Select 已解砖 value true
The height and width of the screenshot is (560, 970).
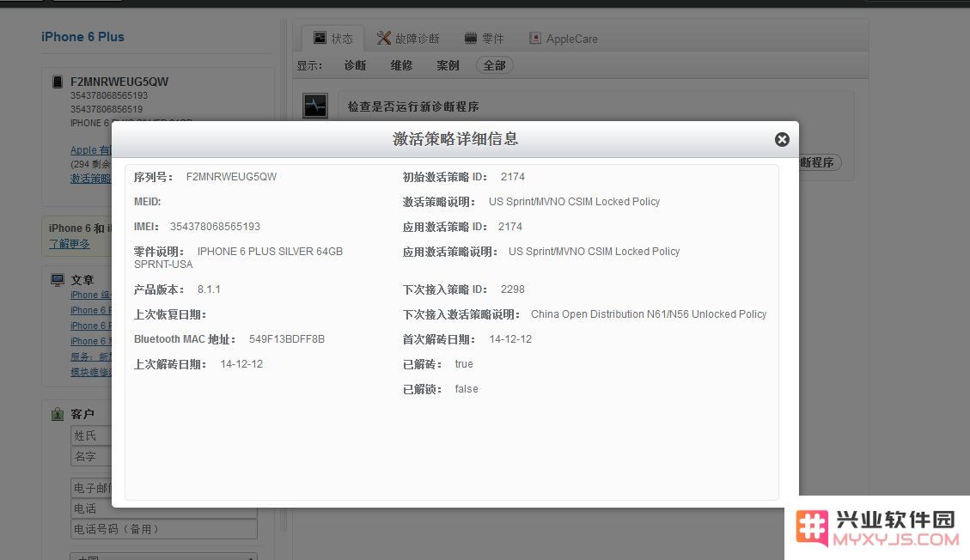coord(464,364)
